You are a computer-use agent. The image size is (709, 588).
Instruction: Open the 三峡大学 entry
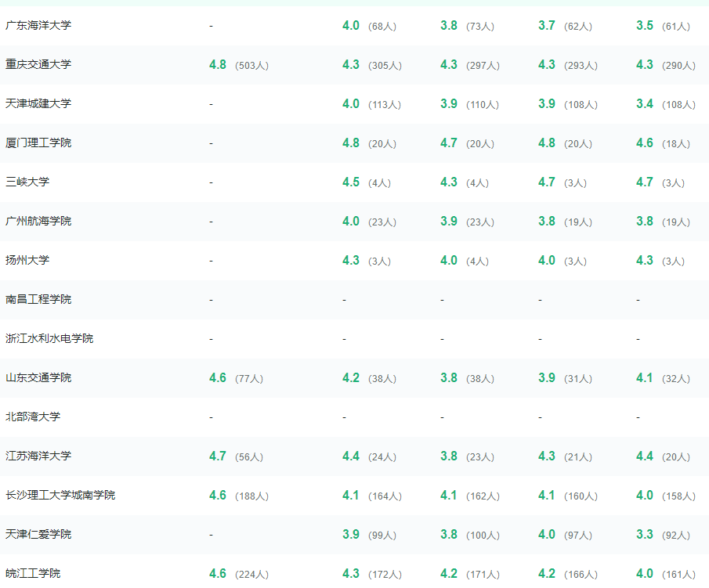[x=27, y=182]
